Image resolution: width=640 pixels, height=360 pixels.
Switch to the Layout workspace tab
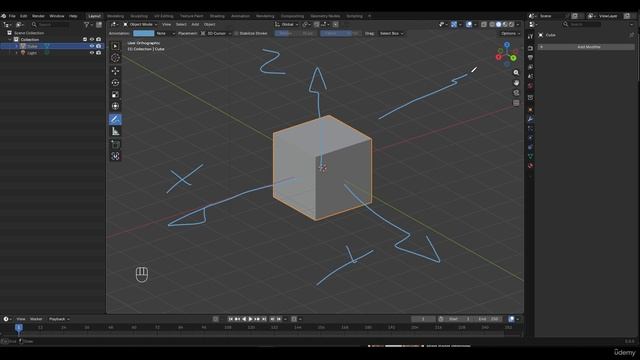(x=95, y=16)
